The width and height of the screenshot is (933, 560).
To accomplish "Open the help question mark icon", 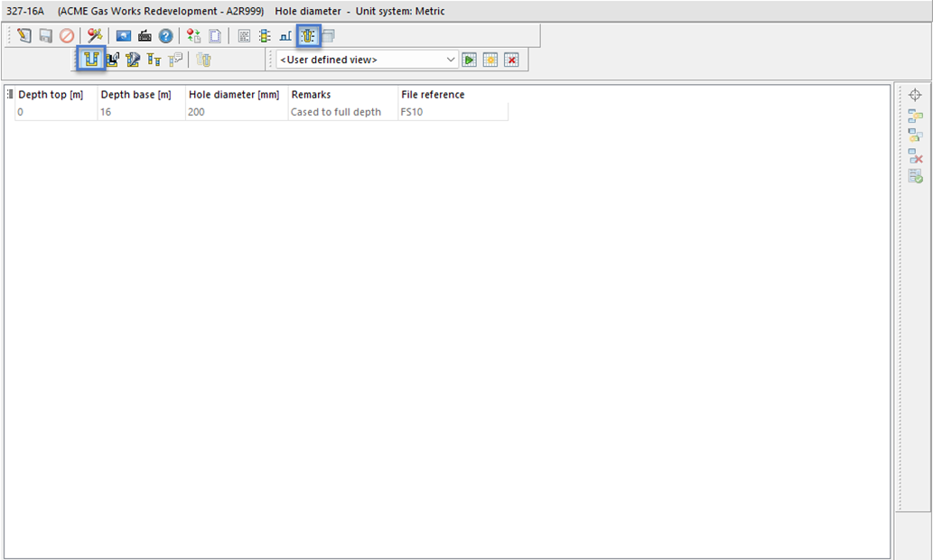I will (x=165, y=36).
